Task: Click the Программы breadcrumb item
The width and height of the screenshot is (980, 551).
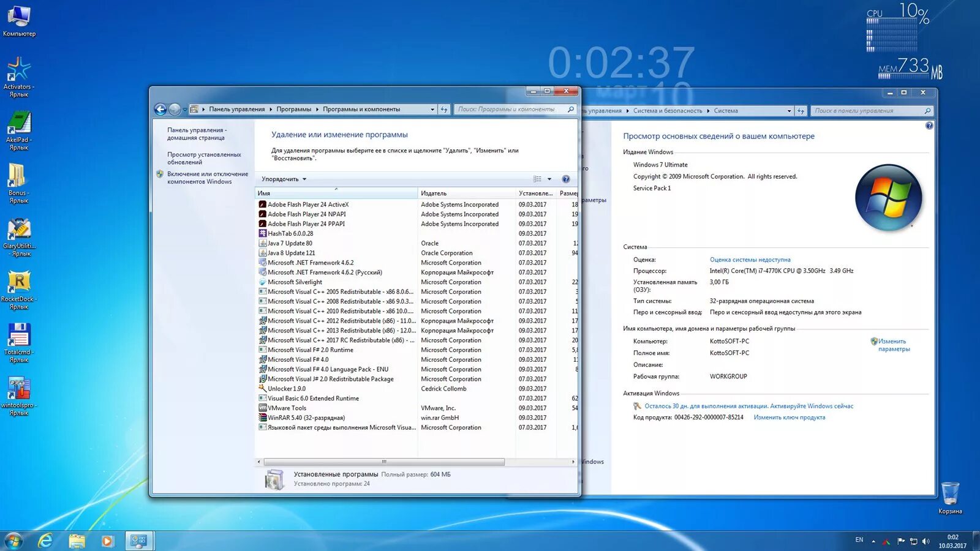Action: pos(293,110)
